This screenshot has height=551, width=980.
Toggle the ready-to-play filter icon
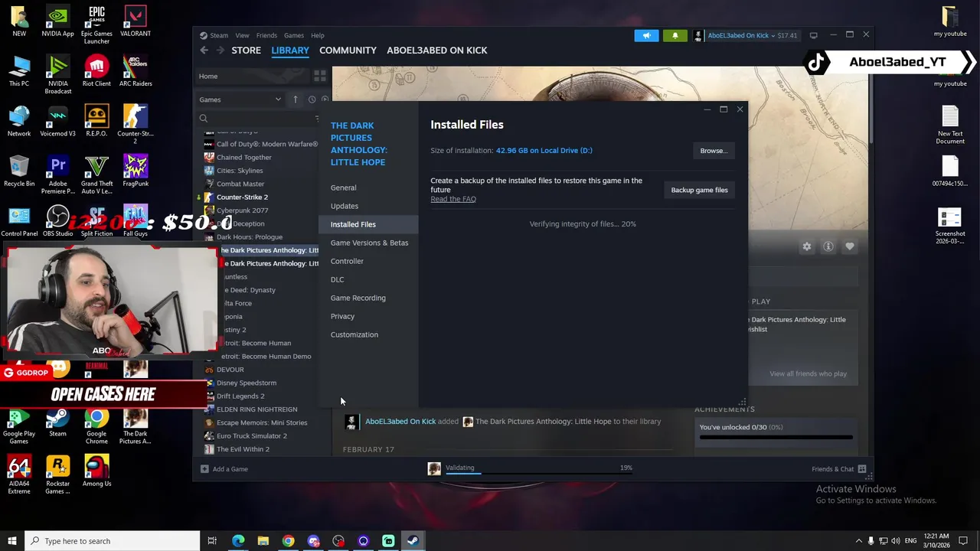click(x=325, y=99)
